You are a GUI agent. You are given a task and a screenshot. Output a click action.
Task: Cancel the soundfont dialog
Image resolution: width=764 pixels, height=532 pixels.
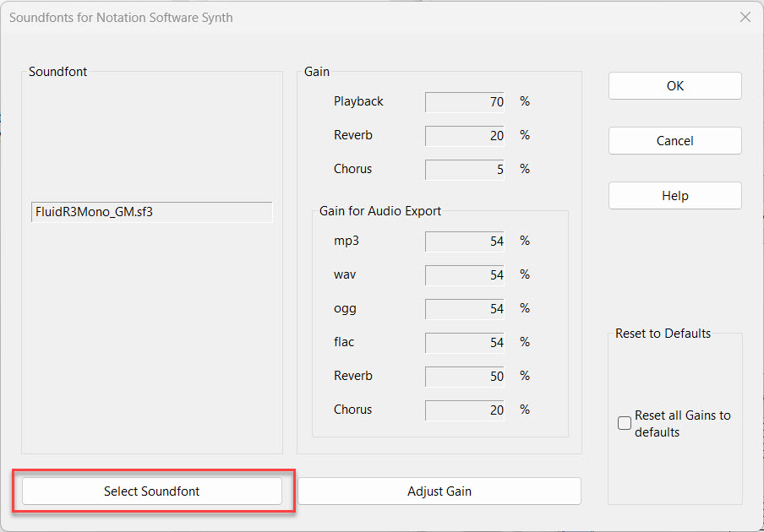click(674, 141)
